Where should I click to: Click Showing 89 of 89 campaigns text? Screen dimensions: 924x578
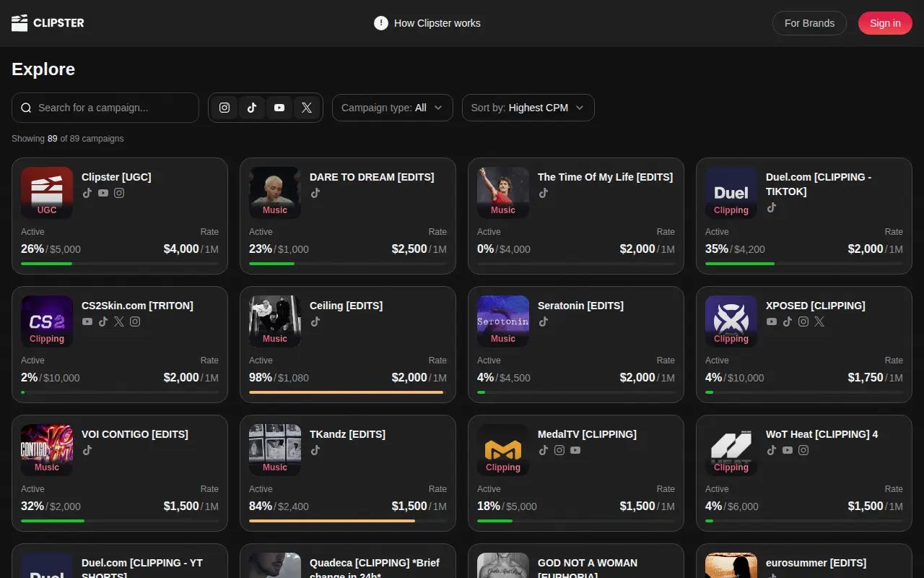(x=67, y=139)
